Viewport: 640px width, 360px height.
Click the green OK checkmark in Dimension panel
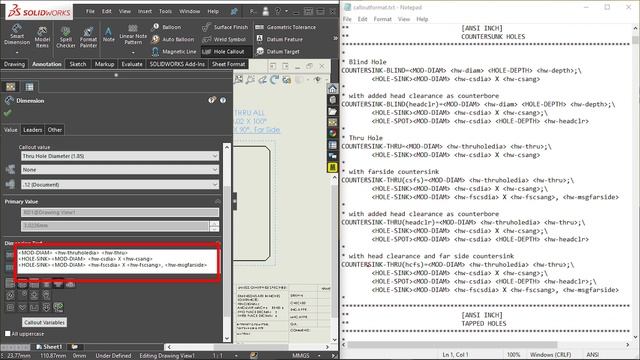coord(7,113)
